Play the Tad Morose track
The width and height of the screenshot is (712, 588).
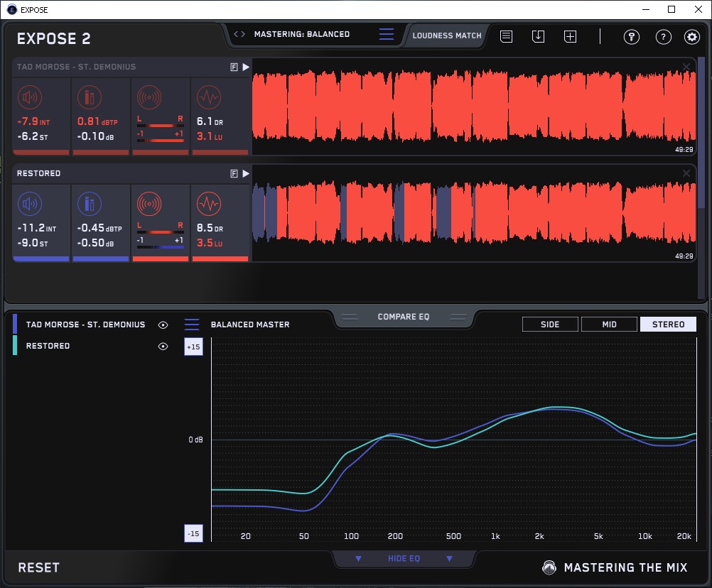coord(246,67)
